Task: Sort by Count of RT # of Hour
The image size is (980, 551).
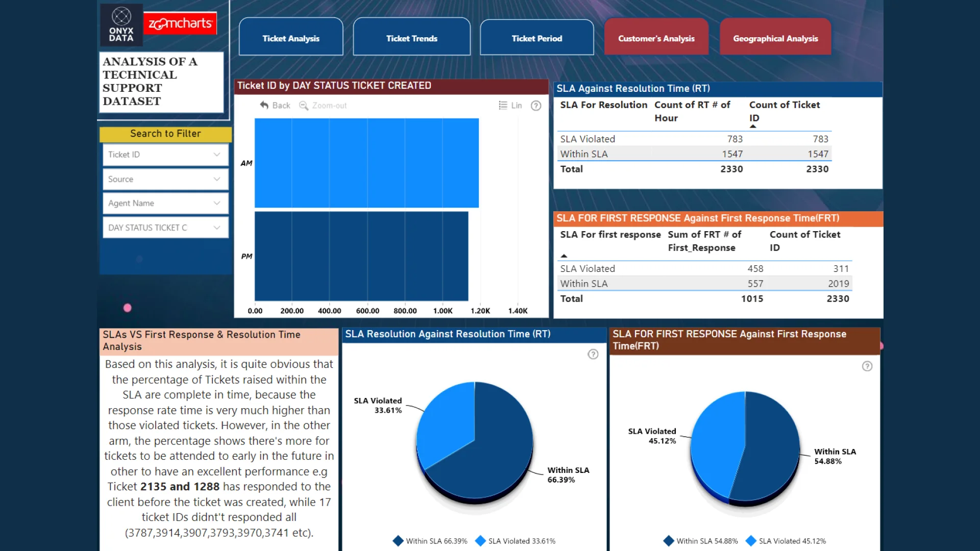Action: pyautogui.click(x=692, y=111)
